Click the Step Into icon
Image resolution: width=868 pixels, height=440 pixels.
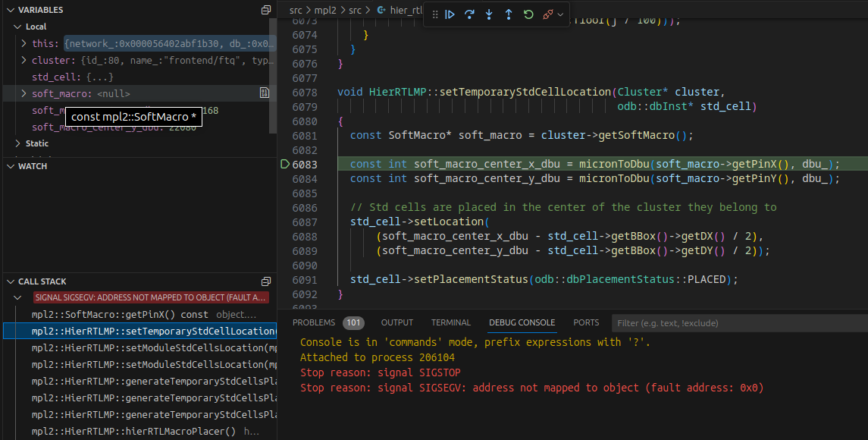[490, 14]
